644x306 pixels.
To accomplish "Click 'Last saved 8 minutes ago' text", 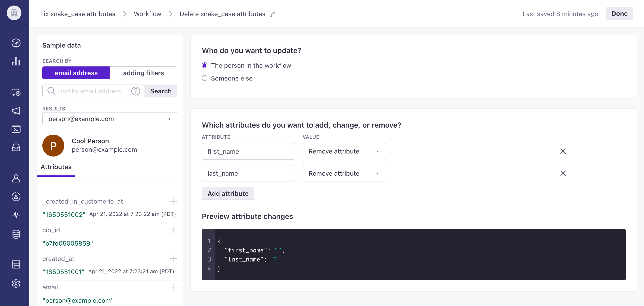I will click(x=560, y=14).
